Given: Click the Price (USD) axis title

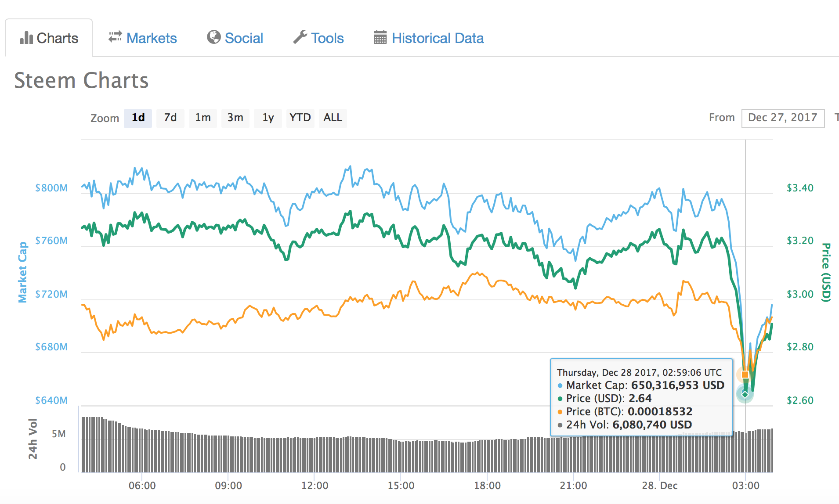Looking at the screenshot, I should 826,273.
